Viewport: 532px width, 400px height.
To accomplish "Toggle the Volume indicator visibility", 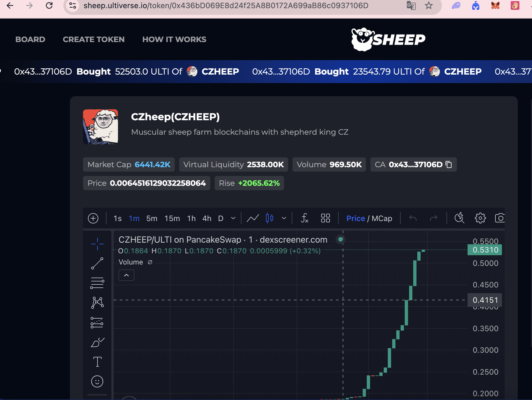I will point(150,262).
